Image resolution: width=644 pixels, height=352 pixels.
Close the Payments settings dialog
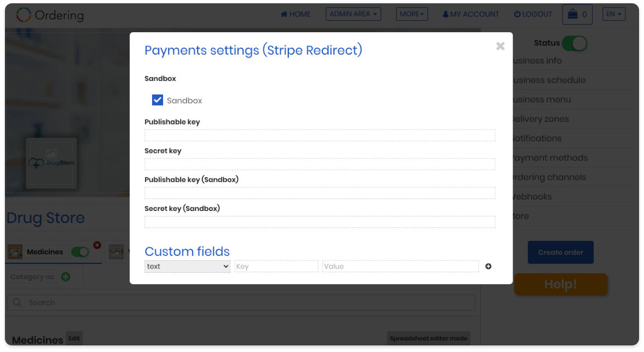point(500,46)
